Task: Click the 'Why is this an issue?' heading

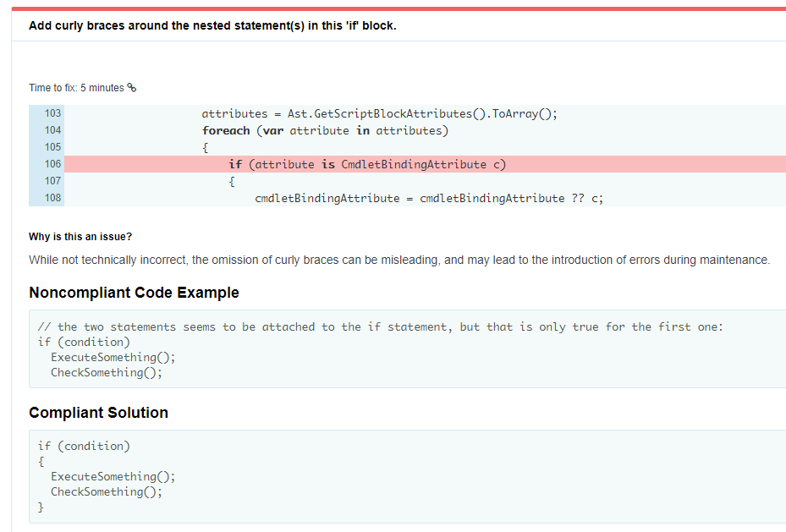Action: click(x=80, y=237)
